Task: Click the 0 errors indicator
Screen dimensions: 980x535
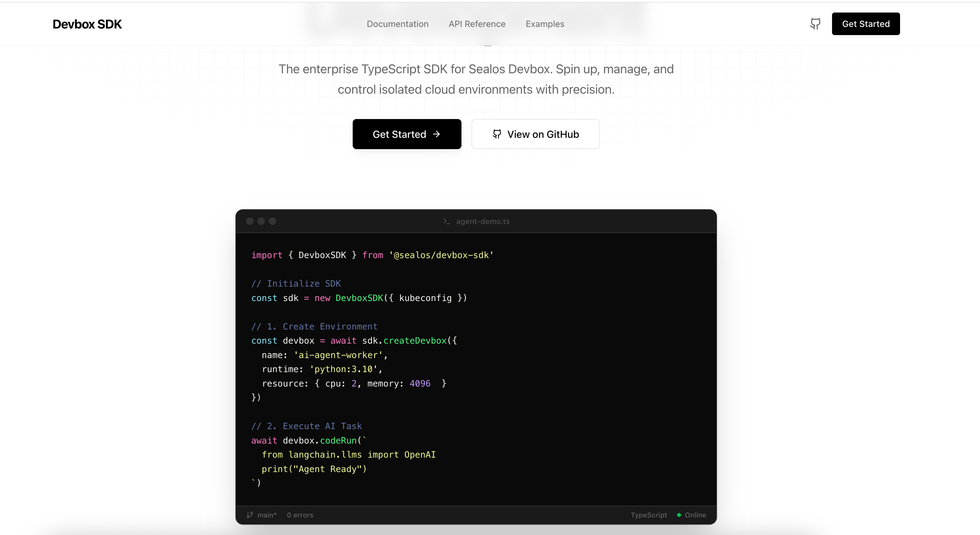Action: coord(300,515)
